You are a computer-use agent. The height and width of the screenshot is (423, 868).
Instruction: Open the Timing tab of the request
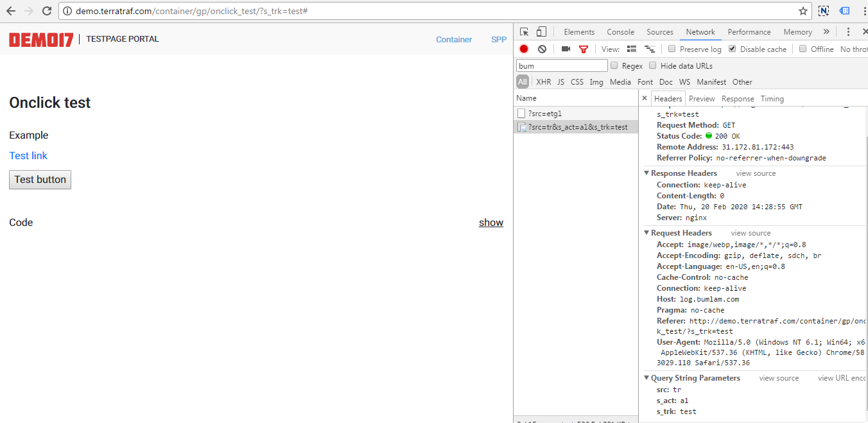point(772,99)
